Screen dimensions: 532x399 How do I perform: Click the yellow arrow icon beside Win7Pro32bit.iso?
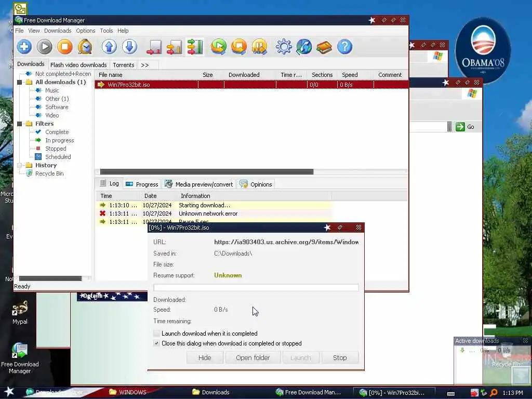point(101,85)
